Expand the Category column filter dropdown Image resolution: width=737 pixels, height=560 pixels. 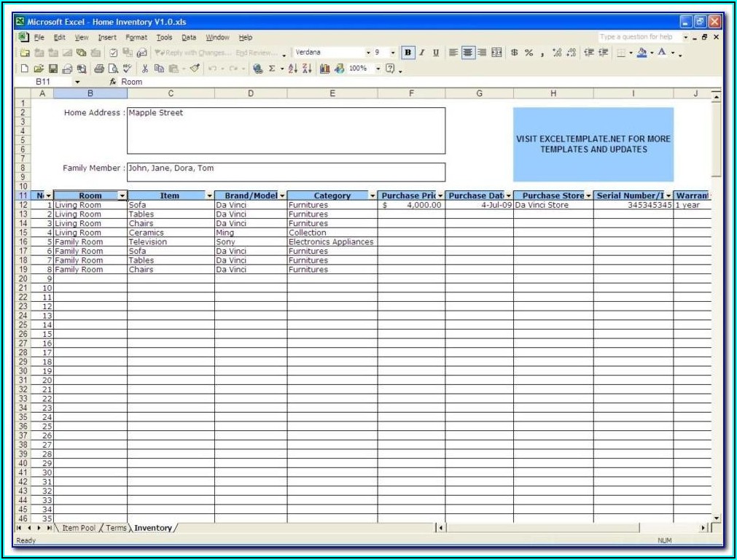(373, 195)
